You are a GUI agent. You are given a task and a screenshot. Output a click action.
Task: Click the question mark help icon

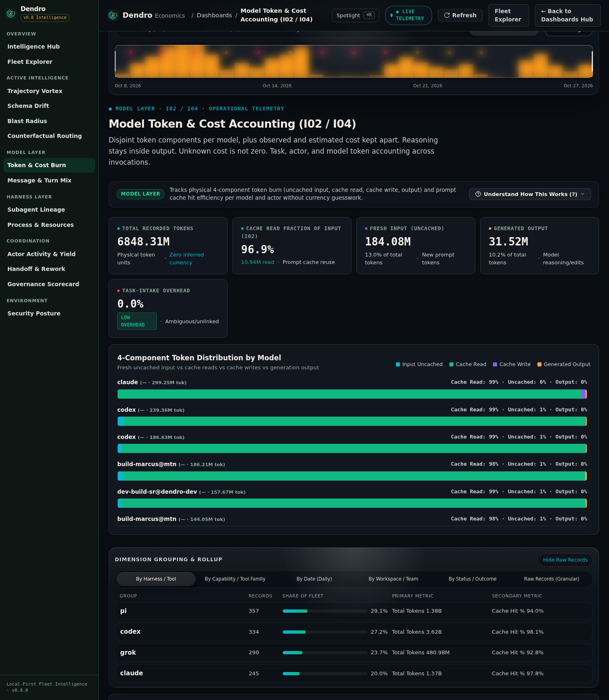point(478,194)
